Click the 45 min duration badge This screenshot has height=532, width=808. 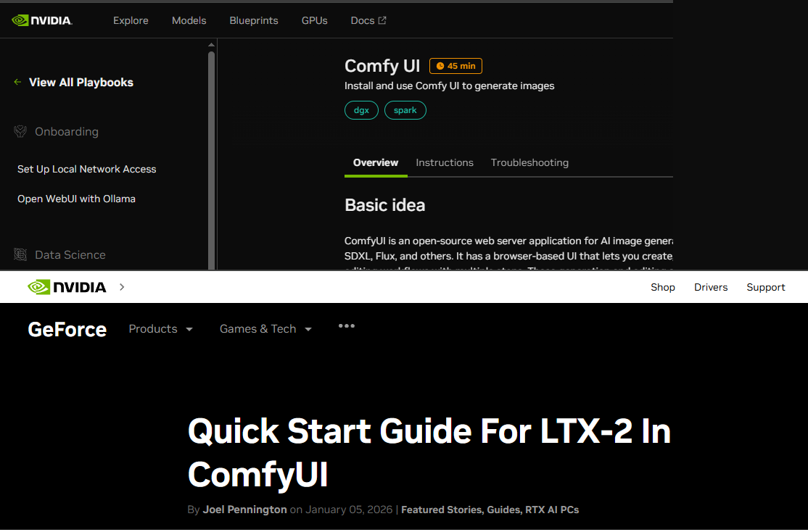455,66
